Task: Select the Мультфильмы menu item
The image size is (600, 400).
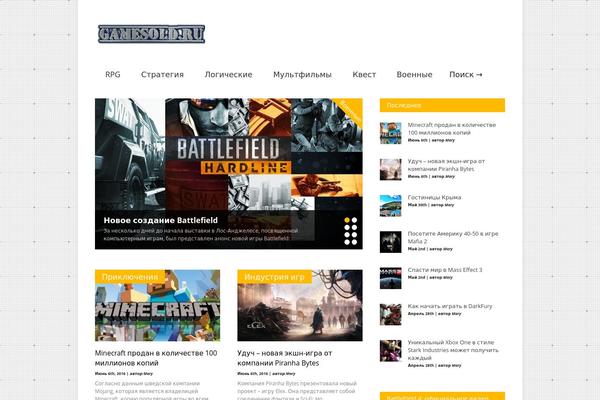Action: tap(302, 75)
